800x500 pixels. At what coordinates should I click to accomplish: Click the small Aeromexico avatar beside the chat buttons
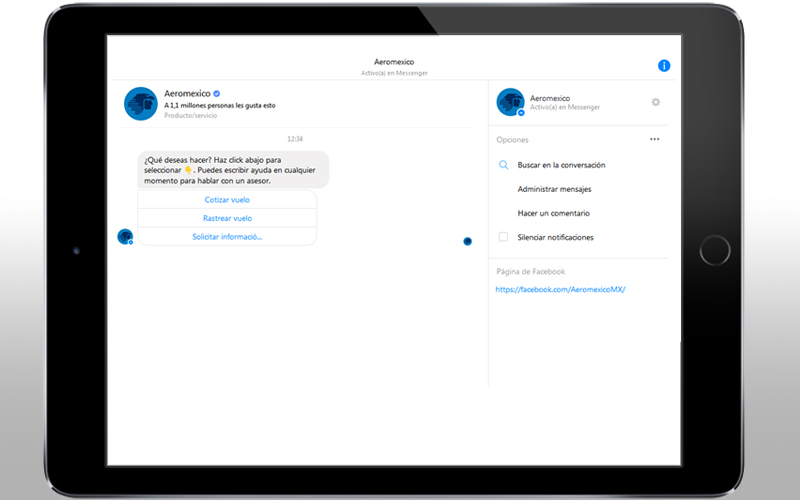click(x=125, y=237)
